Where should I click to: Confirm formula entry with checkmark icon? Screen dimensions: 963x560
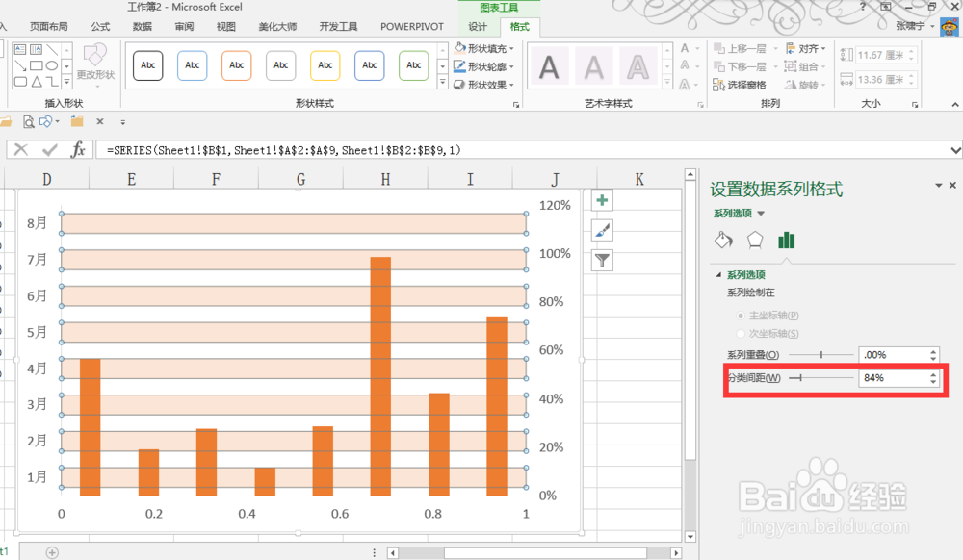click(x=50, y=150)
